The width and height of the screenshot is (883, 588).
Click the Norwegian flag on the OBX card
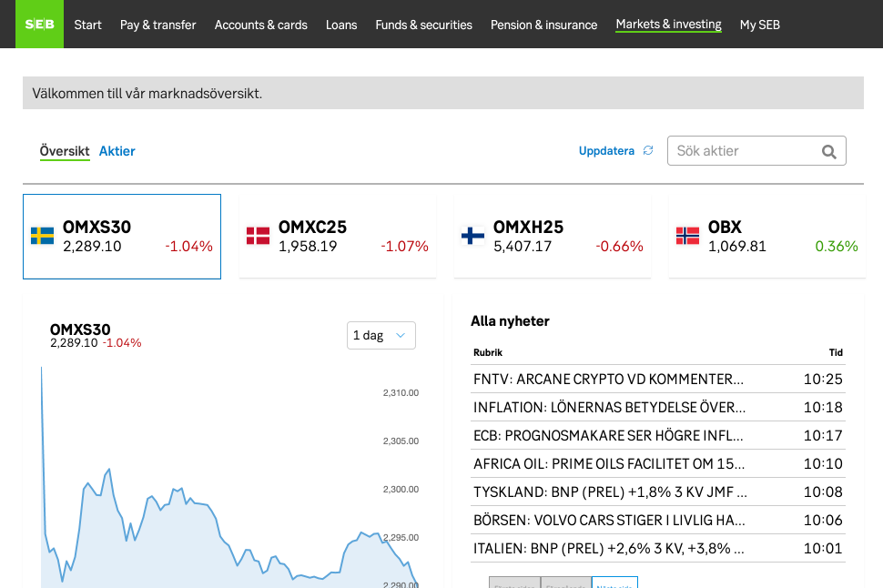(x=686, y=235)
